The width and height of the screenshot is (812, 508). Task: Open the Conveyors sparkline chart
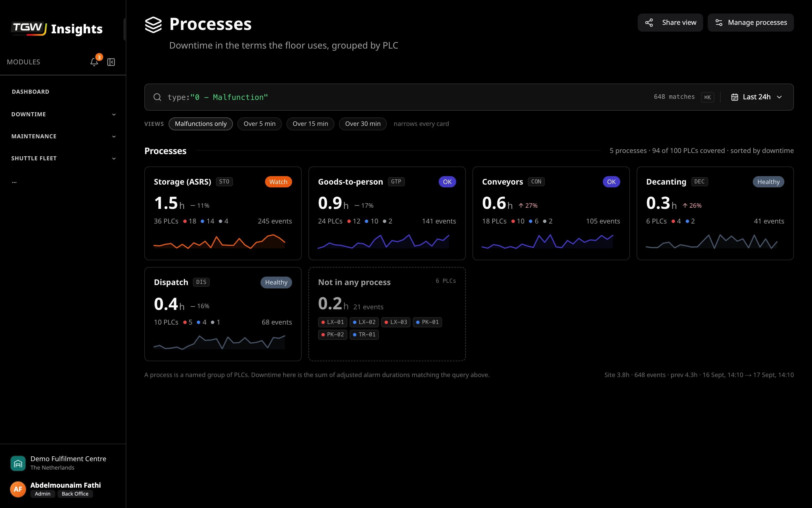[x=547, y=241]
